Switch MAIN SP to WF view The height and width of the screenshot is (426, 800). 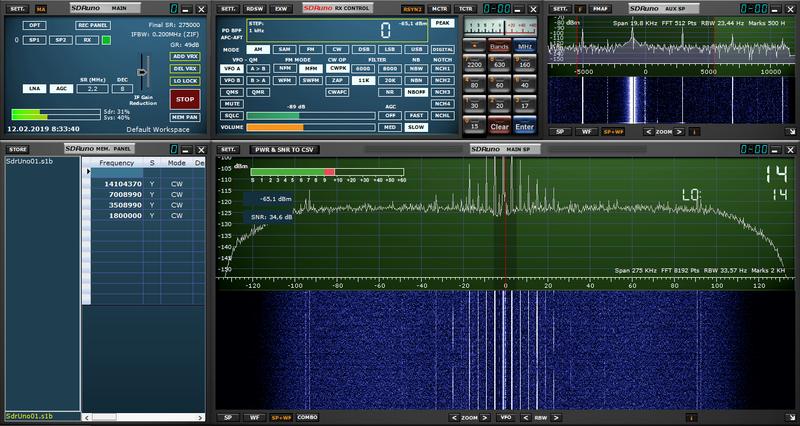point(254,417)
